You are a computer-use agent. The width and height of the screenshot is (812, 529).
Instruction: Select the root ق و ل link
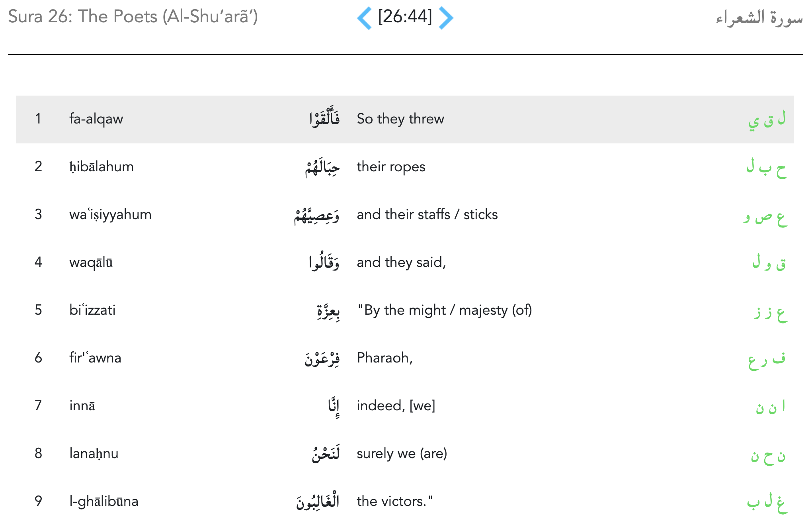point(769,263)
